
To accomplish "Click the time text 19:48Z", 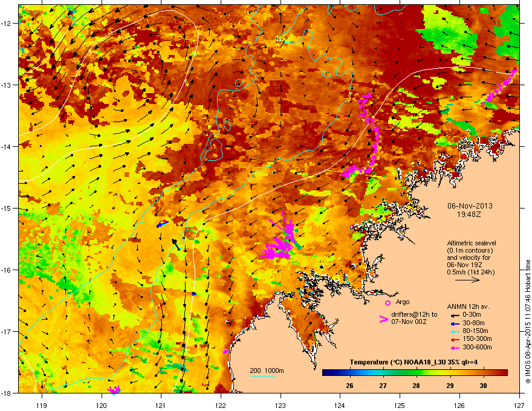I will pyautogui.click(x=469, y=215).
